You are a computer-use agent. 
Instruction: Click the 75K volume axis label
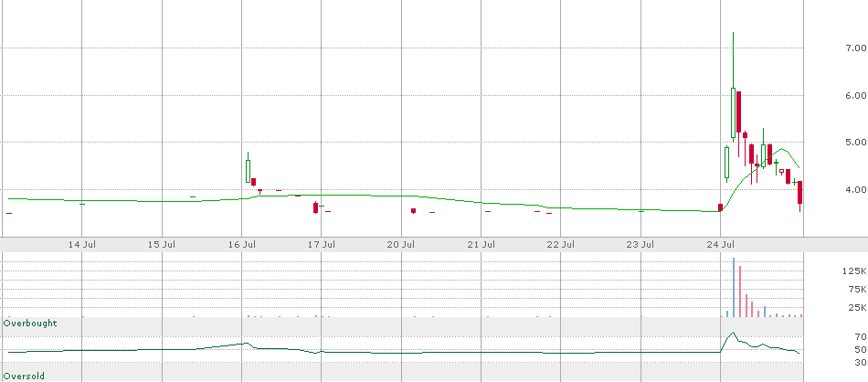coord(857,290)
